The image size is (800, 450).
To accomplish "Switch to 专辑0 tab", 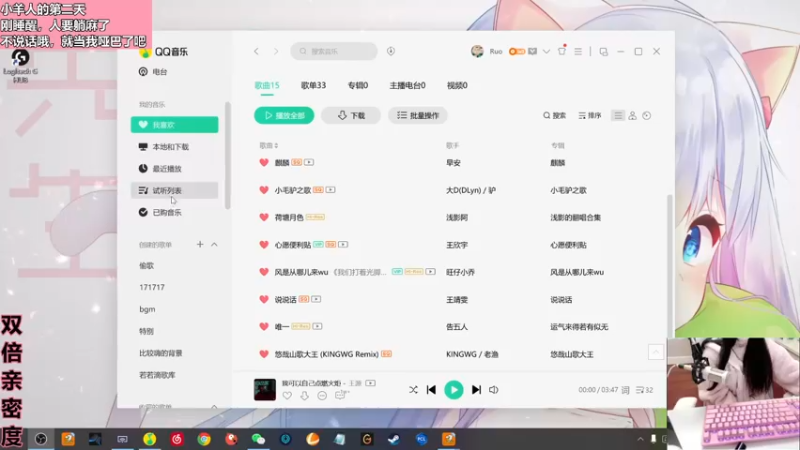I will [x=358, y=85].
